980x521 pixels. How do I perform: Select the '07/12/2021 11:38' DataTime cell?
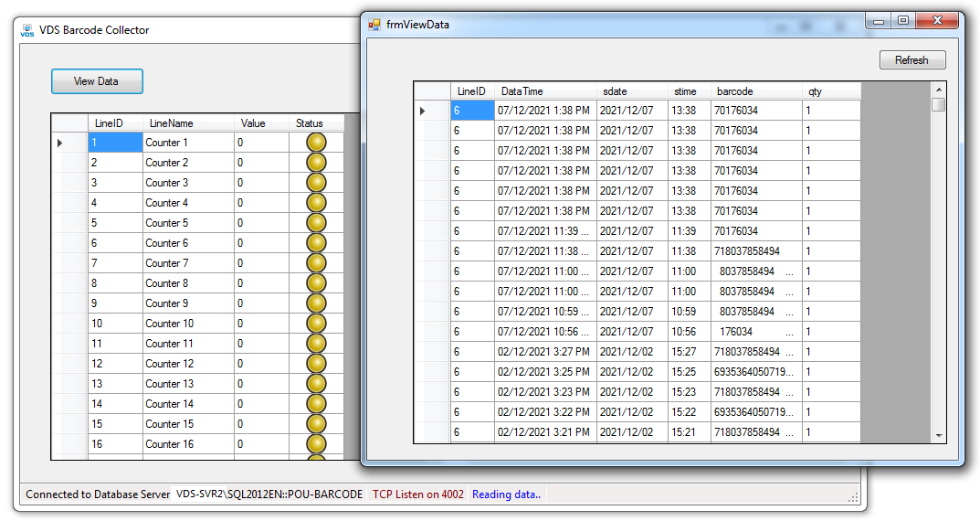545,251
